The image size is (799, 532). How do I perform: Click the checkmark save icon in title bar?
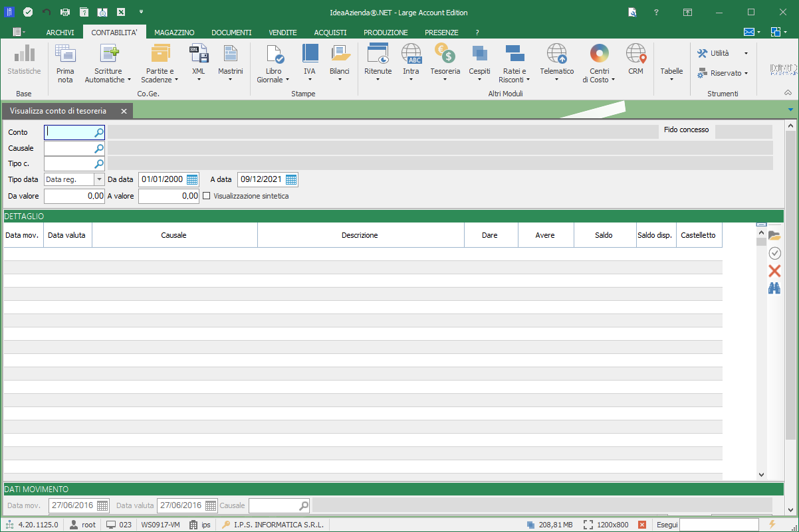click(x=27, y=12)
